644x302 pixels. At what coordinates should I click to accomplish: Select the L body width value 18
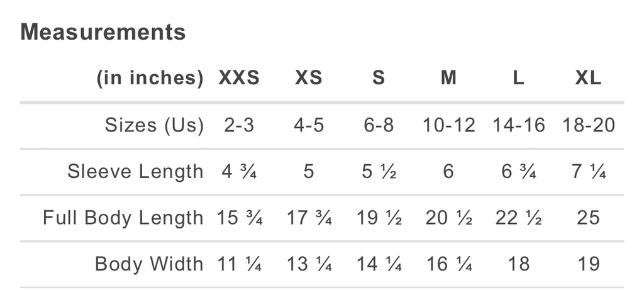click(518, 264)
